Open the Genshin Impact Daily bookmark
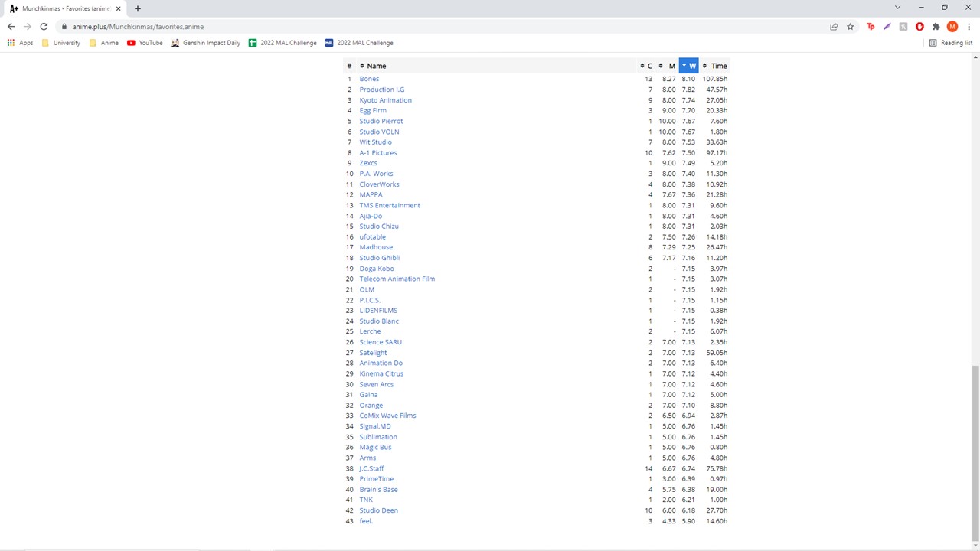 coord(205,43)
